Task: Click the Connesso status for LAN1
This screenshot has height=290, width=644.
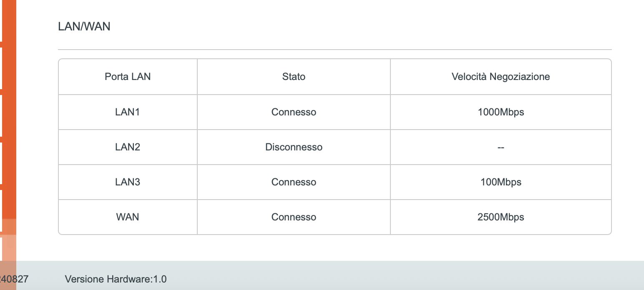Action: 294,112
